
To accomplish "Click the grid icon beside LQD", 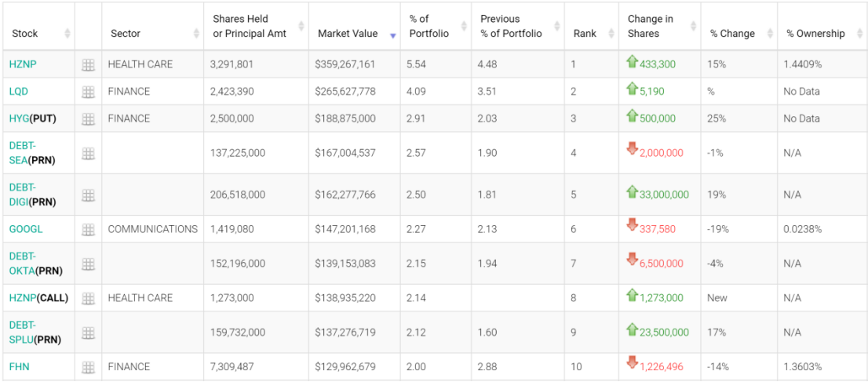I will pos(88,92).
